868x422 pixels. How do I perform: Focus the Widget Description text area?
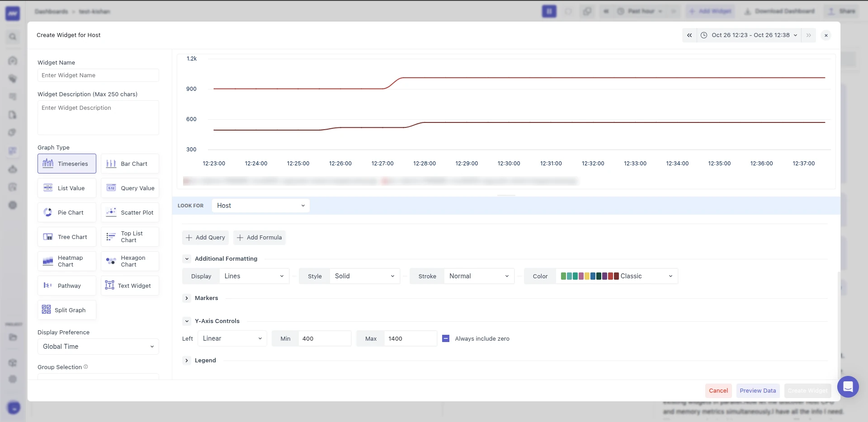pos(98,117)
